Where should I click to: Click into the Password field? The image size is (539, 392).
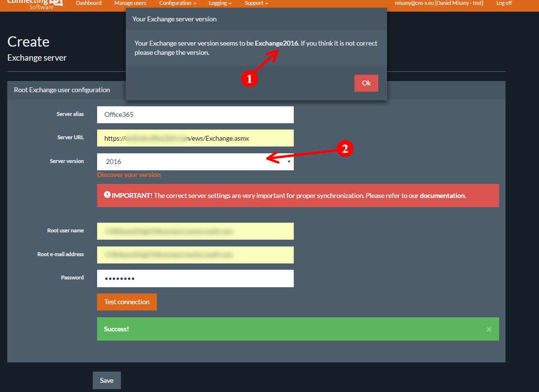195,278
